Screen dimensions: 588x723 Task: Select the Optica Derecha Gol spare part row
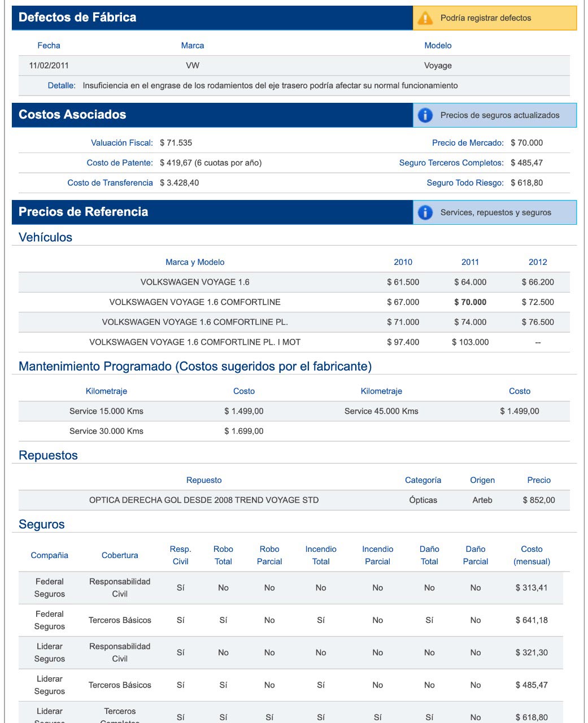pos(204,500)
